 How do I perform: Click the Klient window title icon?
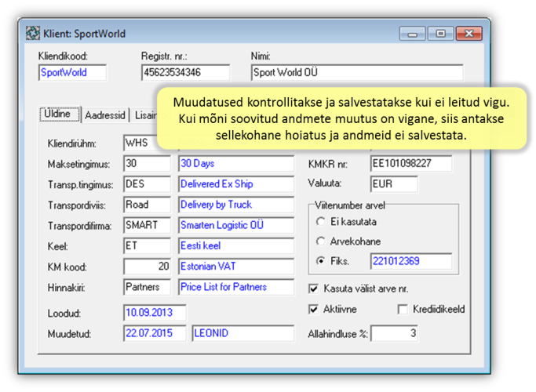[x=33, y=34]
